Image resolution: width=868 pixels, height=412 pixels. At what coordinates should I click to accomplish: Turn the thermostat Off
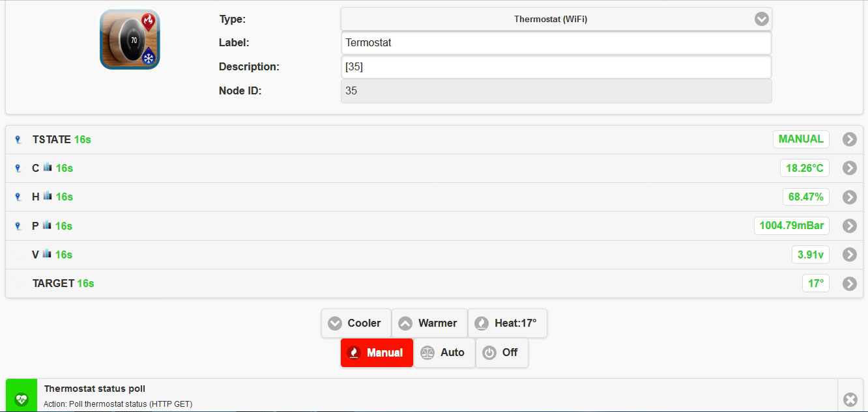(x=502, y=353)
